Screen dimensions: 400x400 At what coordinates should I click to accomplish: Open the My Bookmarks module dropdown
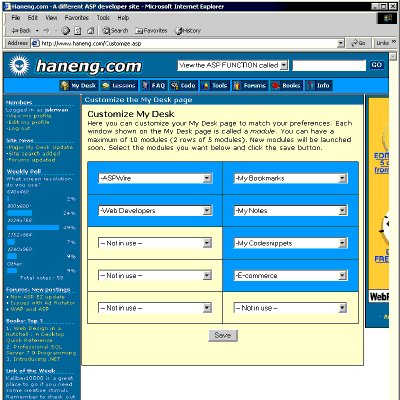[x=291, y=178]
